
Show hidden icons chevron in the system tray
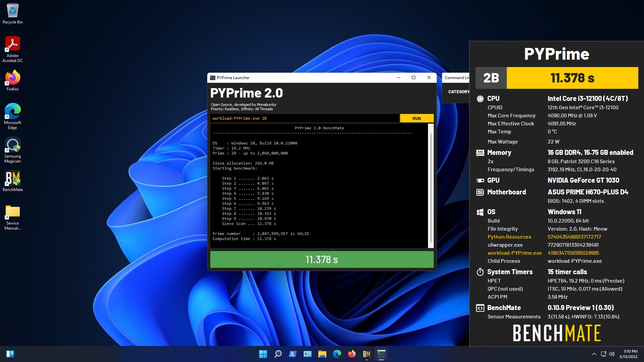(594, 354)
